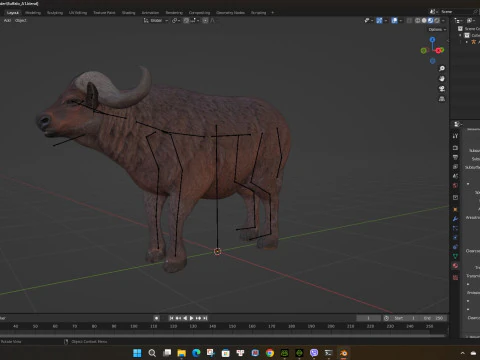Open the Scene properties tab

[455, 176]
